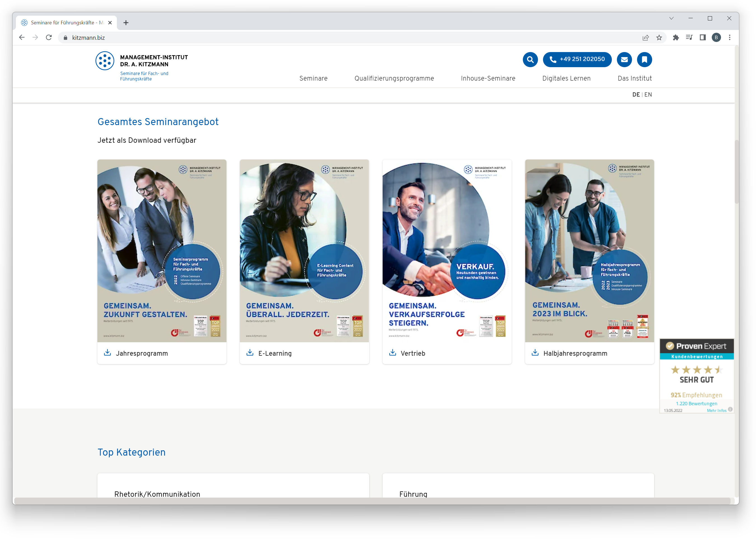Screen dimensions: 756x539
Task: Click the padlock site info icon
Action: click(x=65, y=38)
